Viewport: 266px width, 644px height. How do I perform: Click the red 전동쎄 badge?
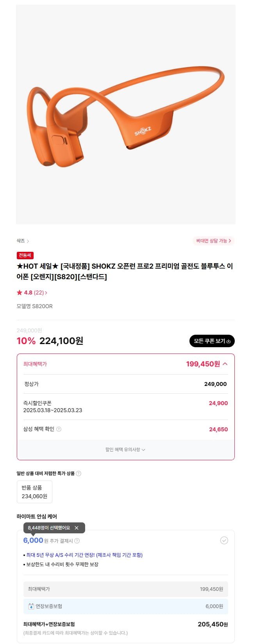[x=25, y=255]
